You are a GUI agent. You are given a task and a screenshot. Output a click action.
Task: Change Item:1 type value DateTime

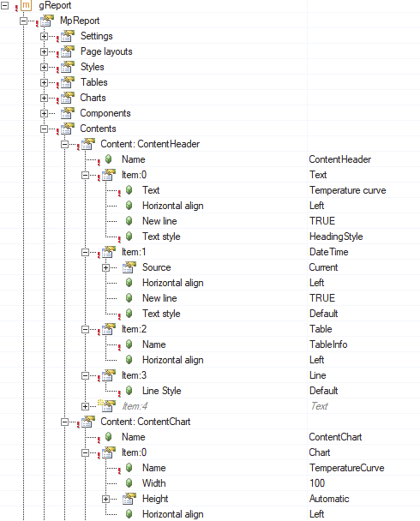pos(328,252)
